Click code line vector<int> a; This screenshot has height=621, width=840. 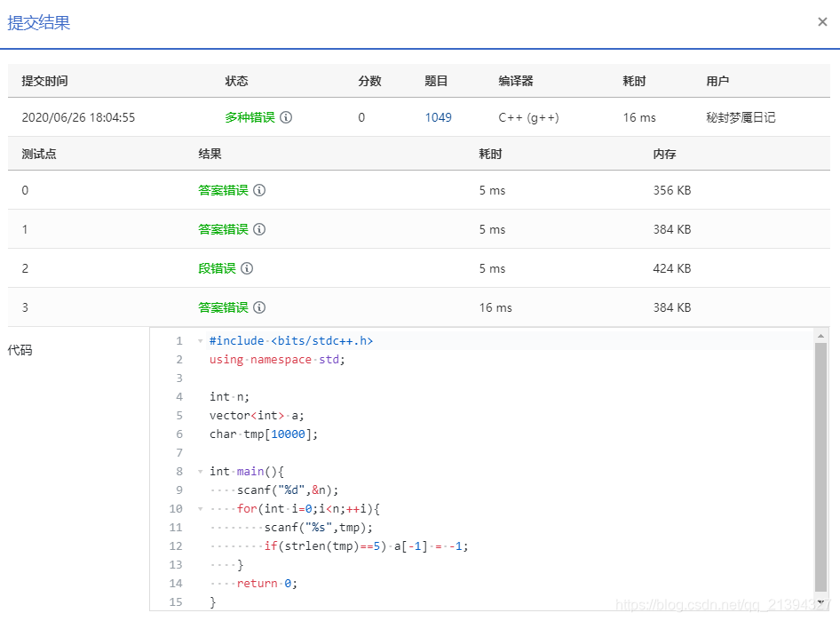coord(257,415)
